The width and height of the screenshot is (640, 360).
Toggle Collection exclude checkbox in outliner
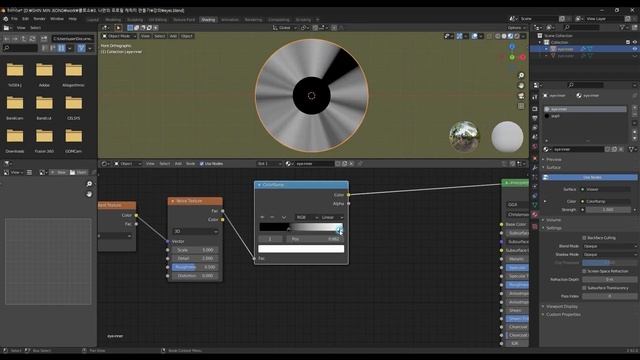pyautogui.click(x=628, y=42)
